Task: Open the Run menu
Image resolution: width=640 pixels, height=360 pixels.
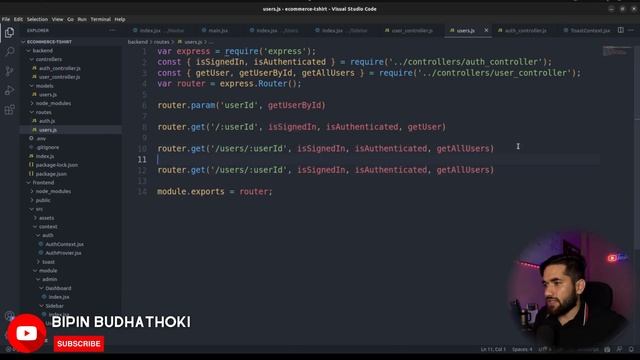Action: pyautogui.click(x=82, y=19)
